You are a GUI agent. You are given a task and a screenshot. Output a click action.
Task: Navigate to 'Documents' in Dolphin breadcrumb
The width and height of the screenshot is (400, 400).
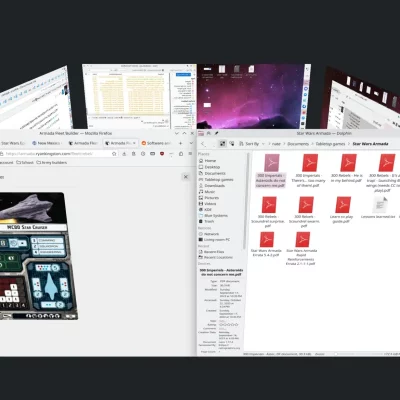pos(298,144)
